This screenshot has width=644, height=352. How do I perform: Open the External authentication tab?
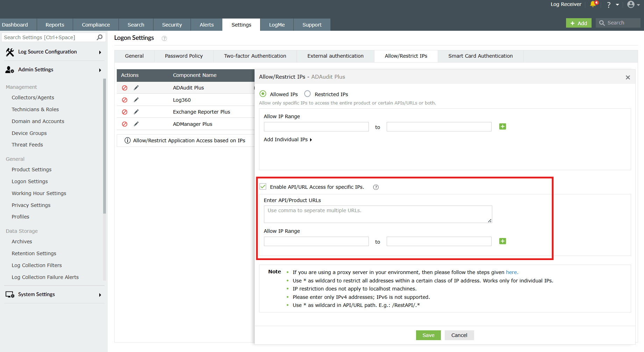pyautogui.click(x=336, y=56)
